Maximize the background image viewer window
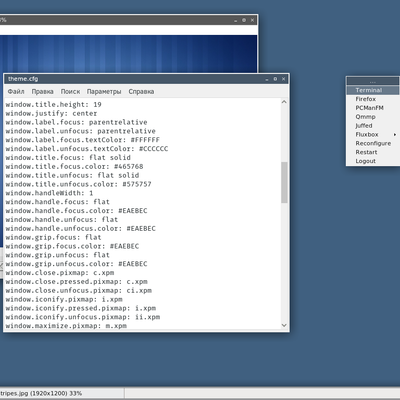This screenshot has height=400, width=400. click(244, 20)
